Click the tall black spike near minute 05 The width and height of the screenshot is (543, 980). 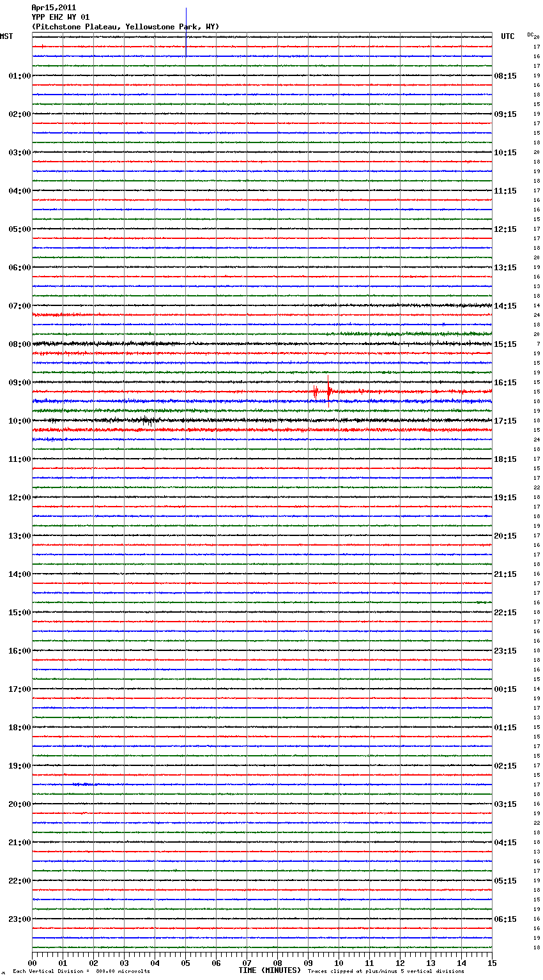tap(186, 32)
